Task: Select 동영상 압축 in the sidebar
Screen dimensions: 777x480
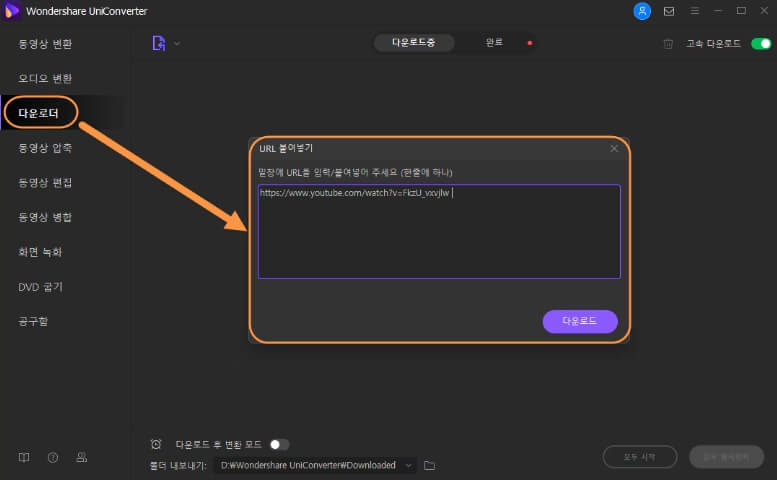Action: 45,148
